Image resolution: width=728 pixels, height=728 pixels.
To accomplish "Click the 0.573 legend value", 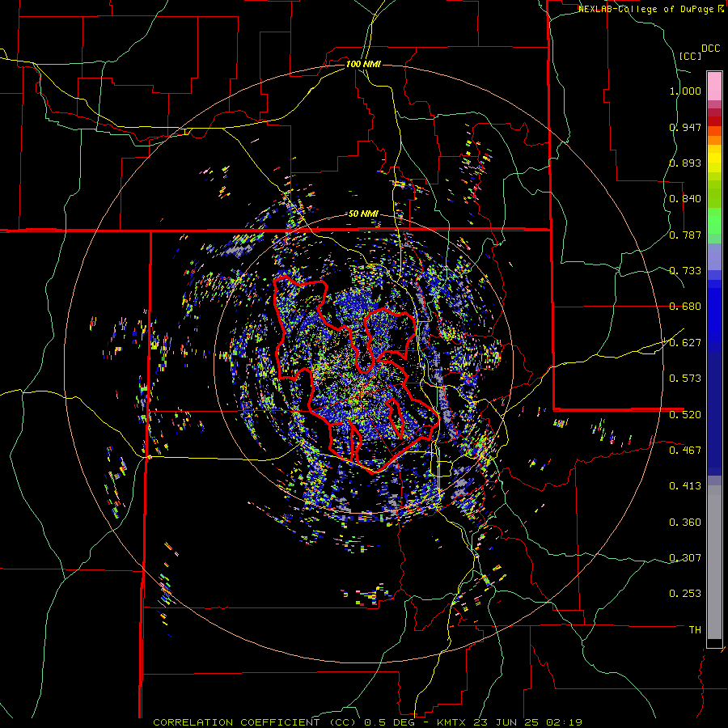I will pos(685,379).
